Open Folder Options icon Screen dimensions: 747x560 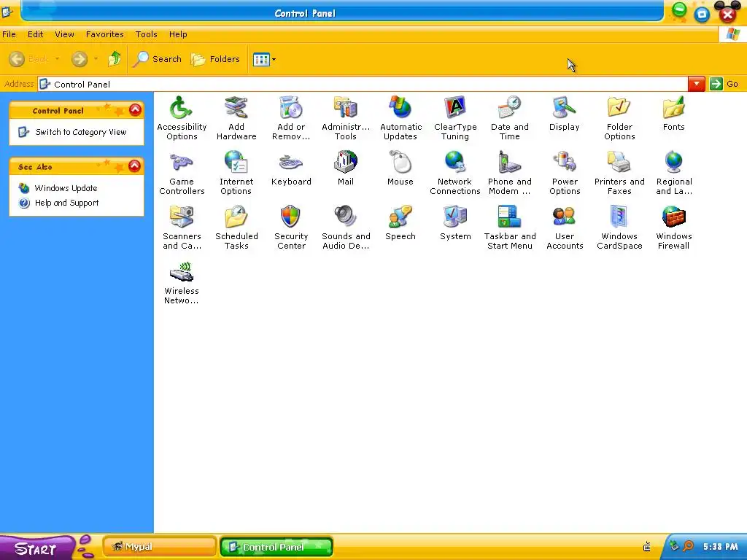(619, 118)
